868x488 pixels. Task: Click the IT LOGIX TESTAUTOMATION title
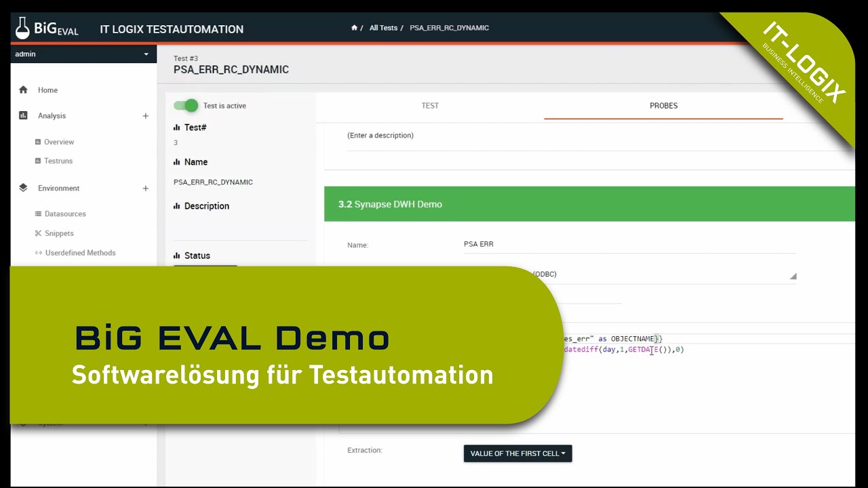coord(172,29)
